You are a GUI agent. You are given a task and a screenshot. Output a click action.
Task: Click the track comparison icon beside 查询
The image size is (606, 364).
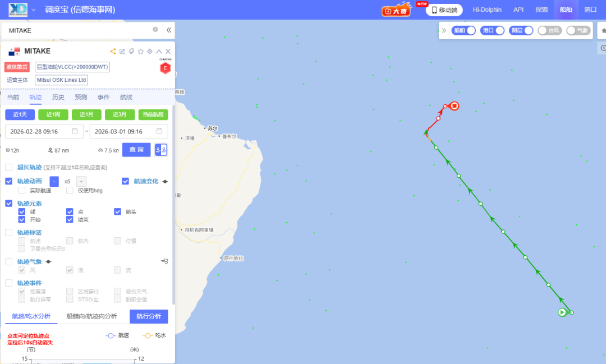(161, 150)
